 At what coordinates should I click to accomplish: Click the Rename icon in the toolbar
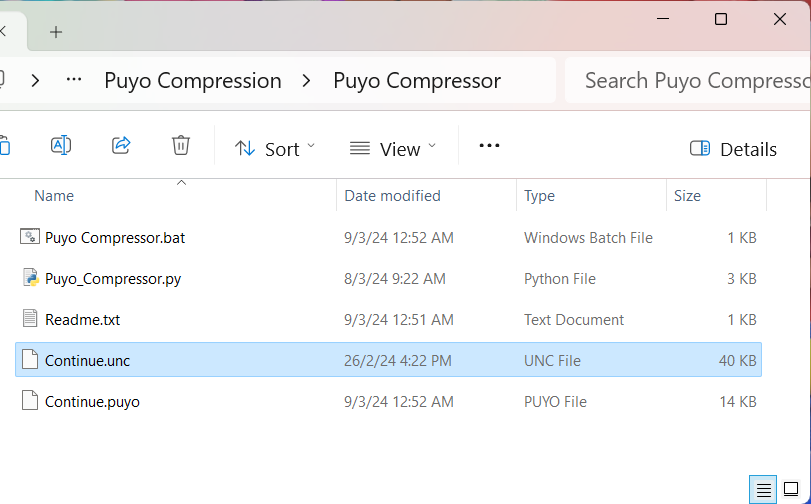pos(61,145)
